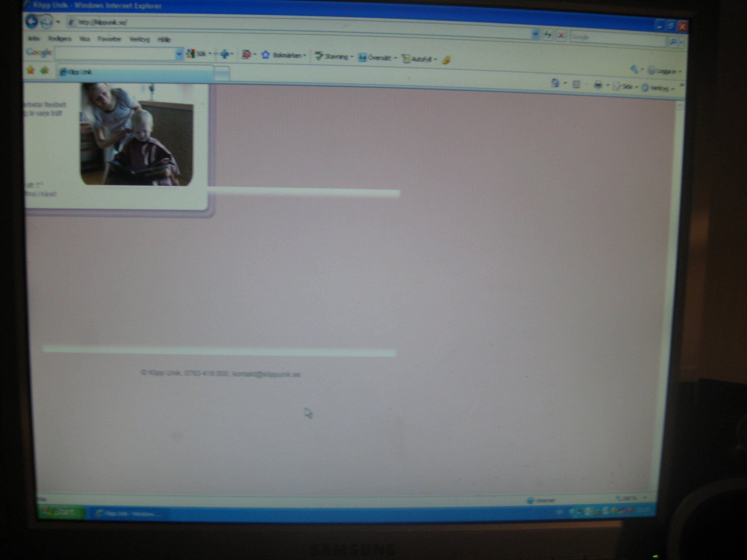Click the yellow highlighter icon
This screenshot has width=747, height=560.
446,60
